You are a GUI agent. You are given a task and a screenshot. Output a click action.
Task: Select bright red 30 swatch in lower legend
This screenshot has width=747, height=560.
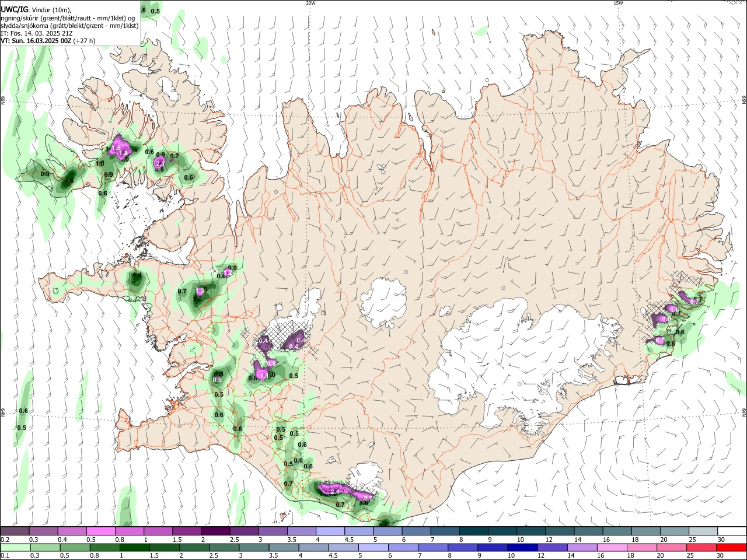pos(731,547)
